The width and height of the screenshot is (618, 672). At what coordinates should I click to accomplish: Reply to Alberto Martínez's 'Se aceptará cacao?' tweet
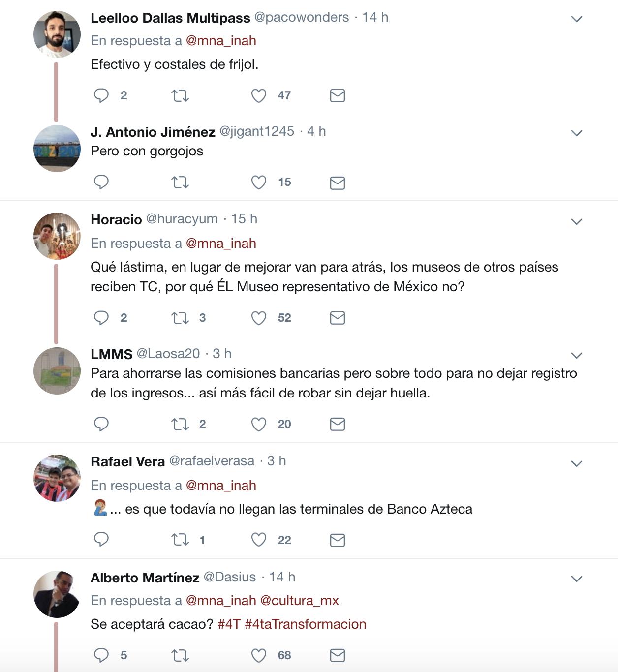click(x=101, y=655)
